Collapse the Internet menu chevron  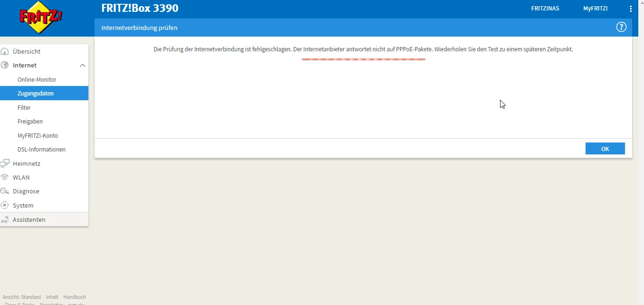82,65
